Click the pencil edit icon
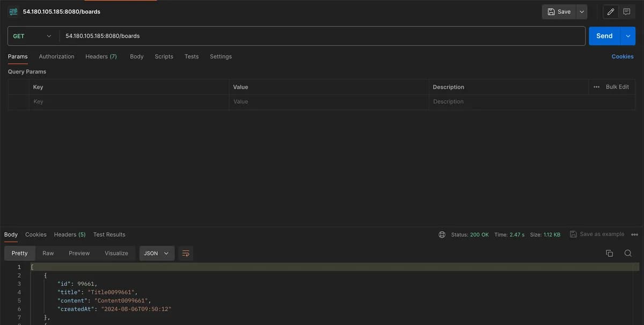This screenshot has height=325, width=644. click(611, 12)
